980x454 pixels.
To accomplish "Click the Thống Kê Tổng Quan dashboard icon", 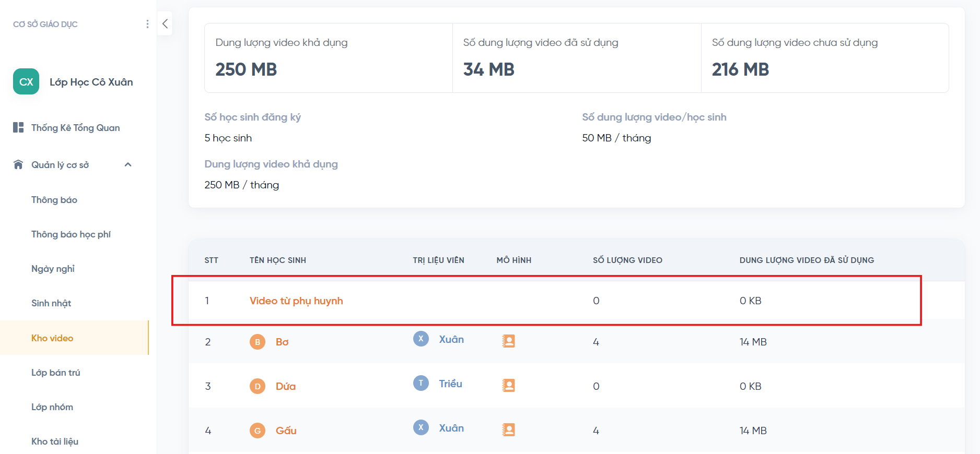I will [18, 127].
